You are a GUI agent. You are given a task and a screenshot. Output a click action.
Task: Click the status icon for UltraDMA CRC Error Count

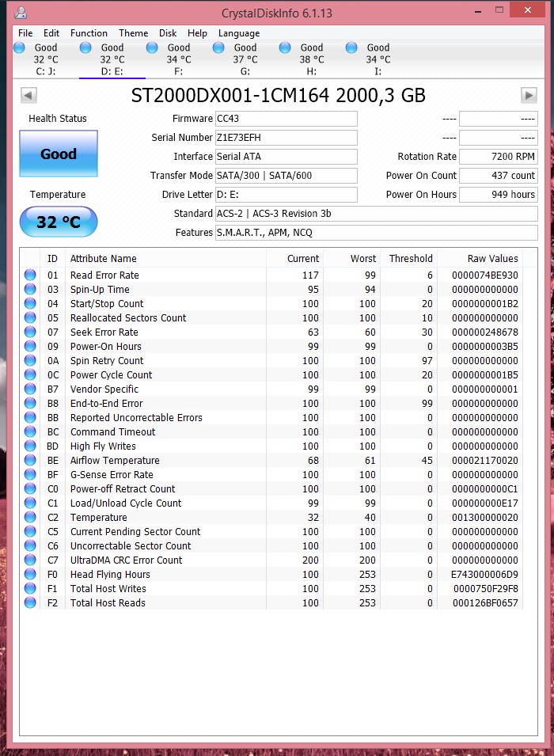pos(30,560)
